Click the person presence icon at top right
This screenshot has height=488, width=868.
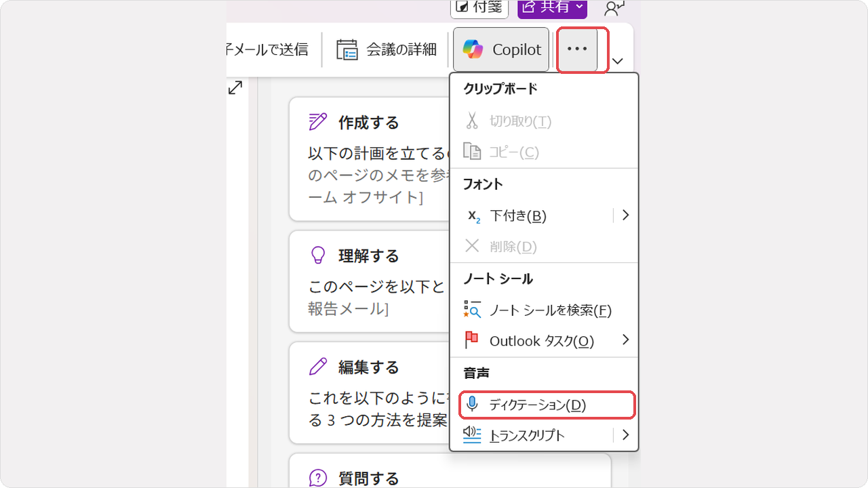click(614, 7)
